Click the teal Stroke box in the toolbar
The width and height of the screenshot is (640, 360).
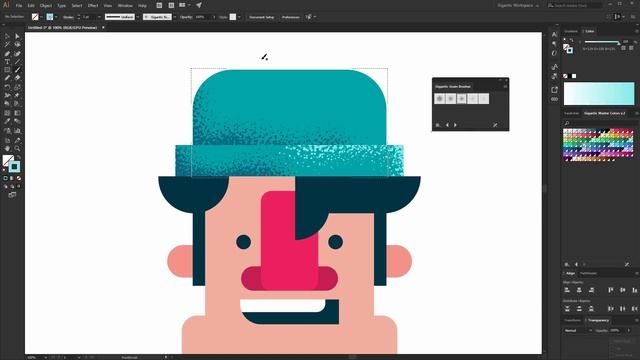pos(15,167)
